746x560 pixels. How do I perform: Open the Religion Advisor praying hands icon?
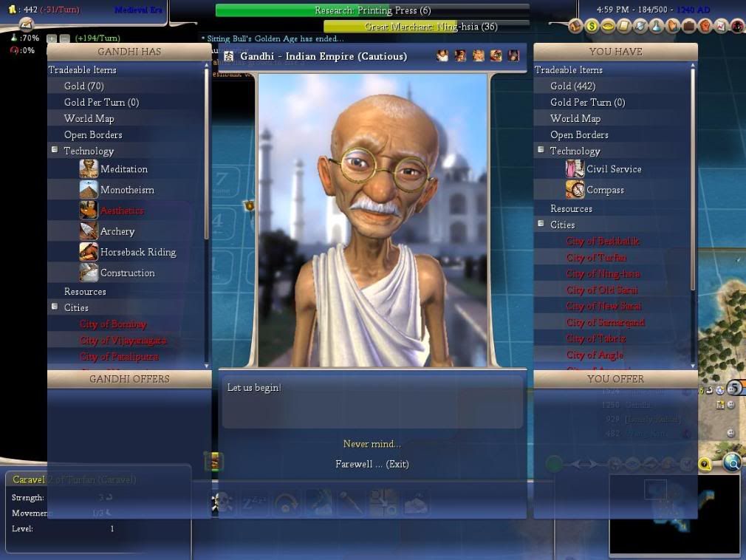pyautogui.click(x=672, y=26)
